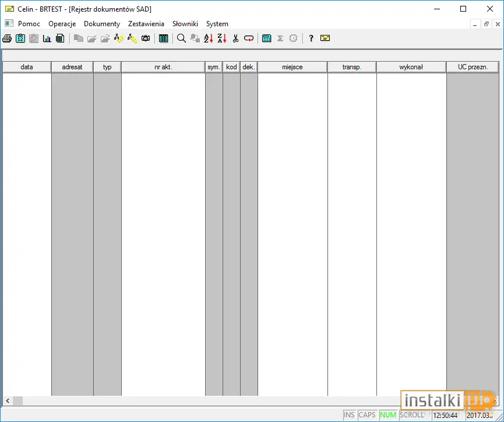Click the yellow note icon in toolbar
The width and height of the screenshot is (504, 422).
coord(325,38)
